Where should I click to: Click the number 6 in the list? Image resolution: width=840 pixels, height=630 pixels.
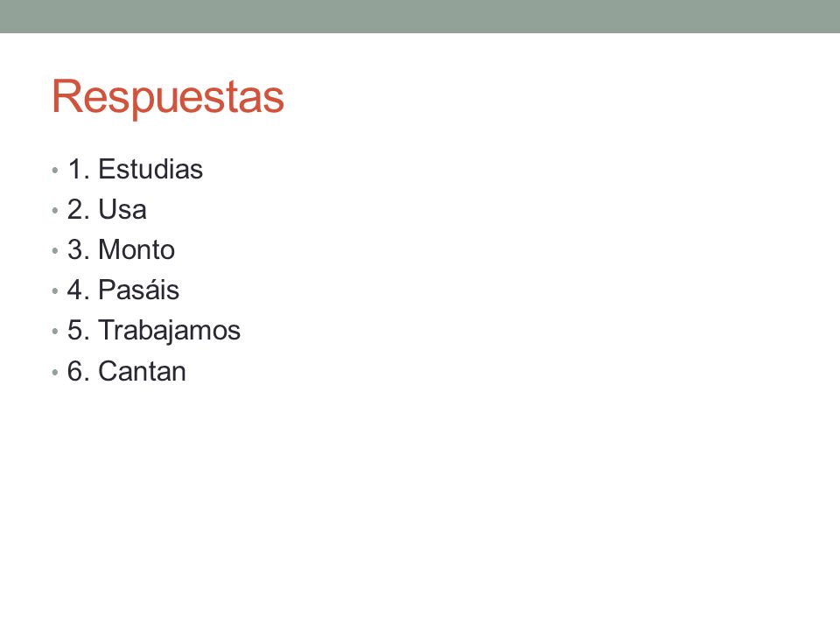click(x=75, y=371)
